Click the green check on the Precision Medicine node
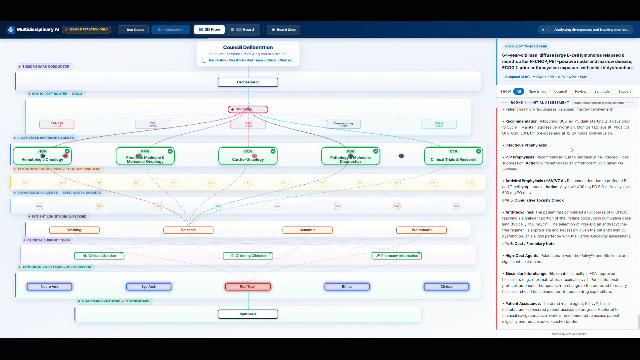 click(170, 151)
